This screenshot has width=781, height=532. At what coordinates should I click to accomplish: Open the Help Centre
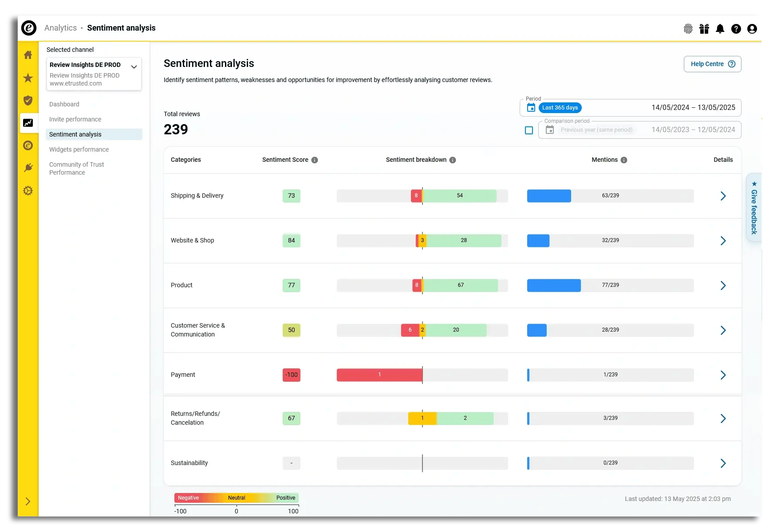click(712, 64)
